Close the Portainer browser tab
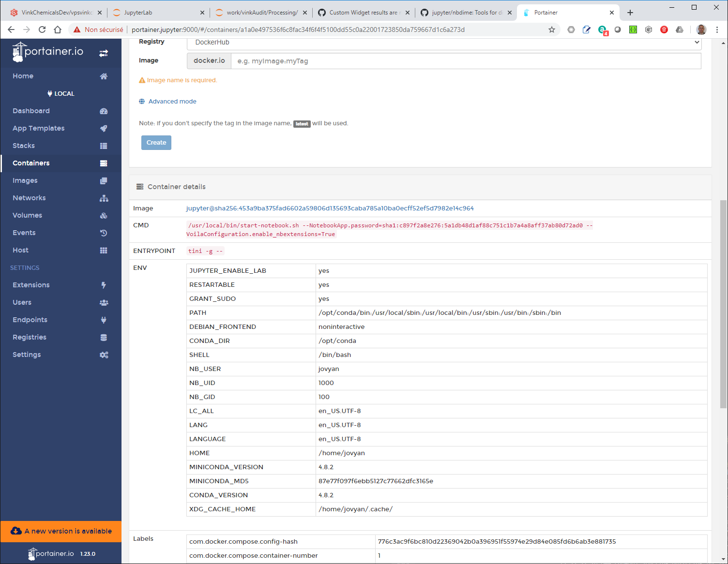728x564 pixels. point(612,13)
